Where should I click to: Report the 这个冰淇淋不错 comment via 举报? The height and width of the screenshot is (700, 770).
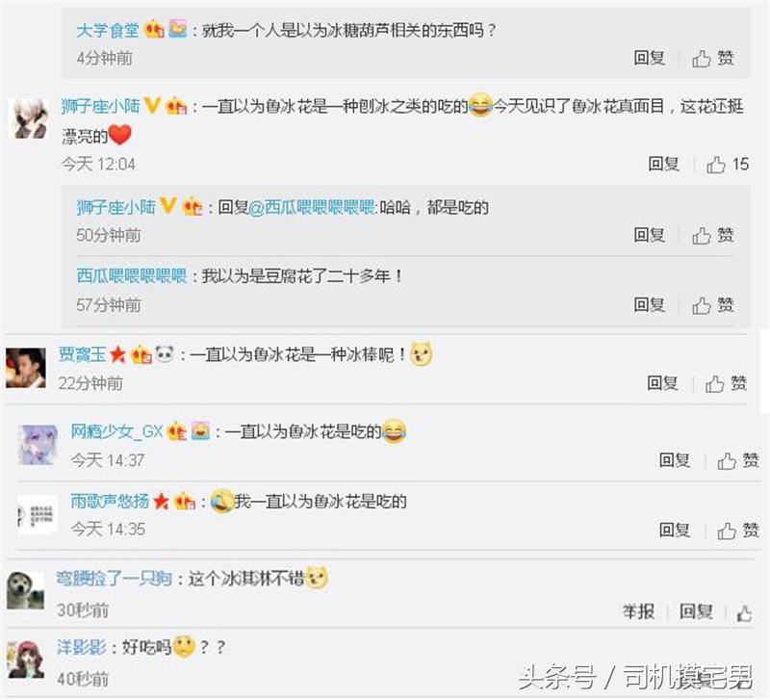pyautogui.click(x=638, y=611)
